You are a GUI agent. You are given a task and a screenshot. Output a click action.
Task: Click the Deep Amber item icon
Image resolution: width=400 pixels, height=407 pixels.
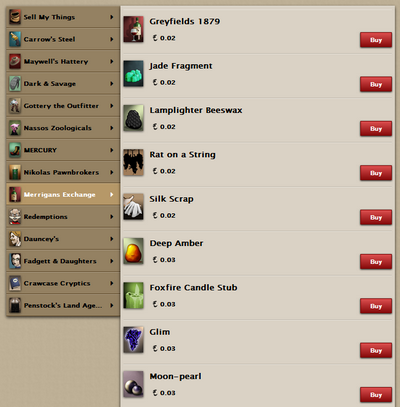point(133,251)
